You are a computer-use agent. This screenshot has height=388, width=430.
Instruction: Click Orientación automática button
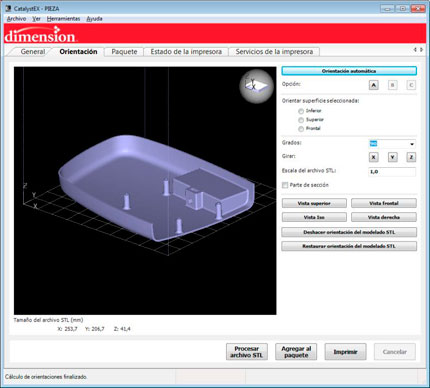pos(349,71)
